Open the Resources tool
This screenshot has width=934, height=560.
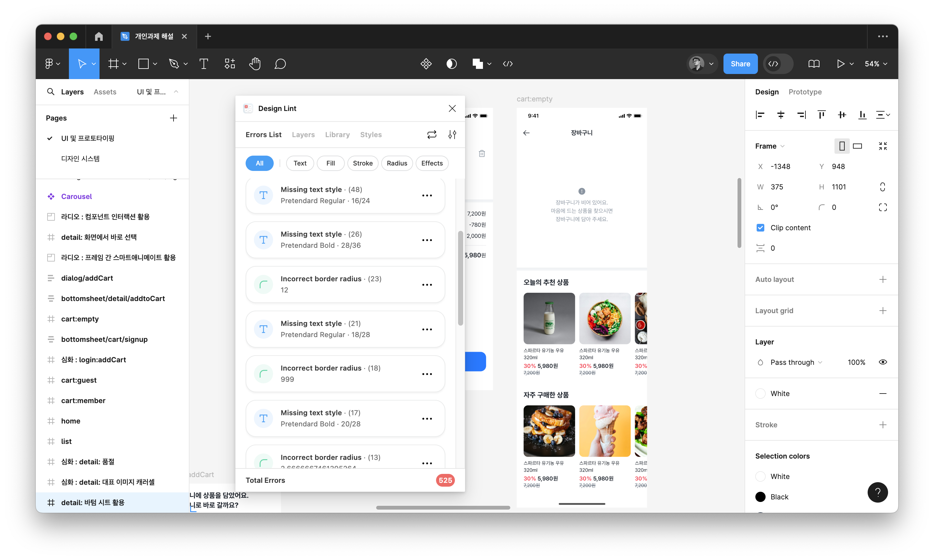pyautogui.click(x=230, y=64)
